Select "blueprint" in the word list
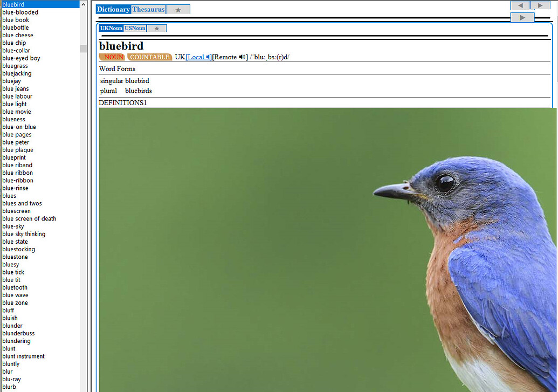The width and height of the screenshot is (558, 392). coord(14,158)
